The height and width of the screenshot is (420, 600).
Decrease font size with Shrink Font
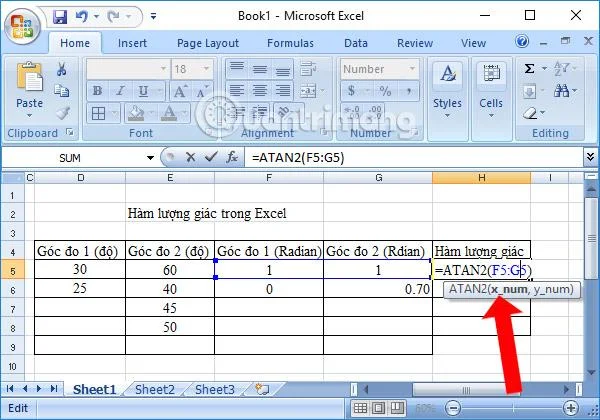202,91
